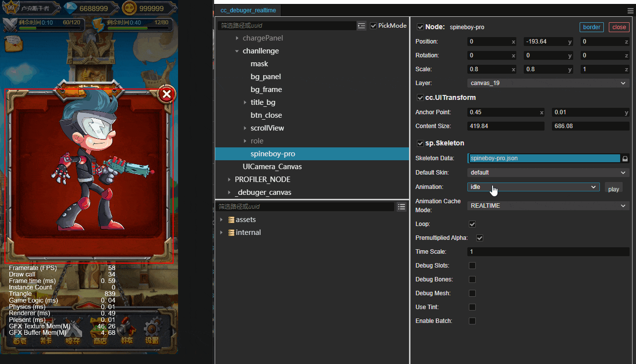The image size is (636, 364).
Task: Open the hamburger menu of the debugger panel
Action: click(630, 10)
